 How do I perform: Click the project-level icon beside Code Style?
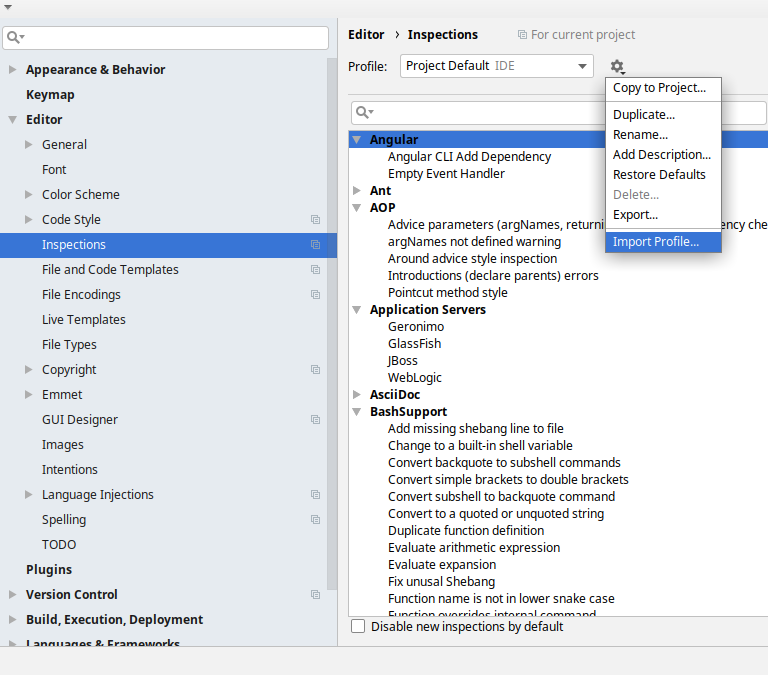315,220
